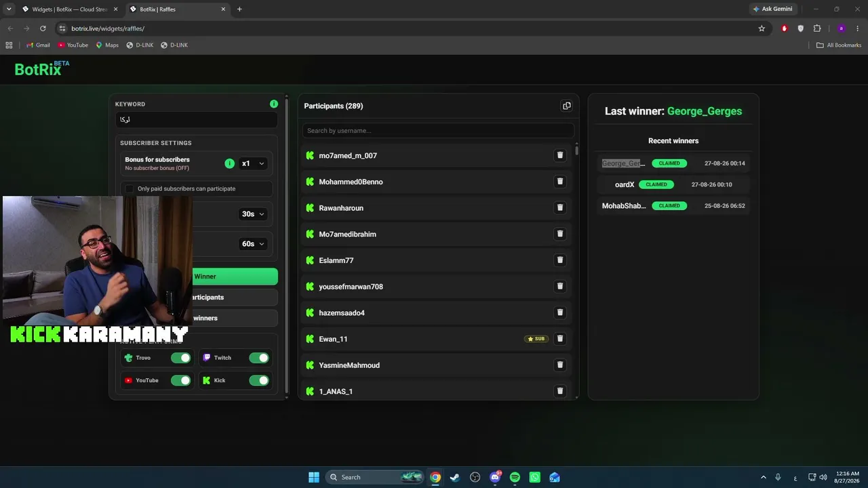Open the All Bookmarks folder
868x488 pixels.
[x=839, y=45]
